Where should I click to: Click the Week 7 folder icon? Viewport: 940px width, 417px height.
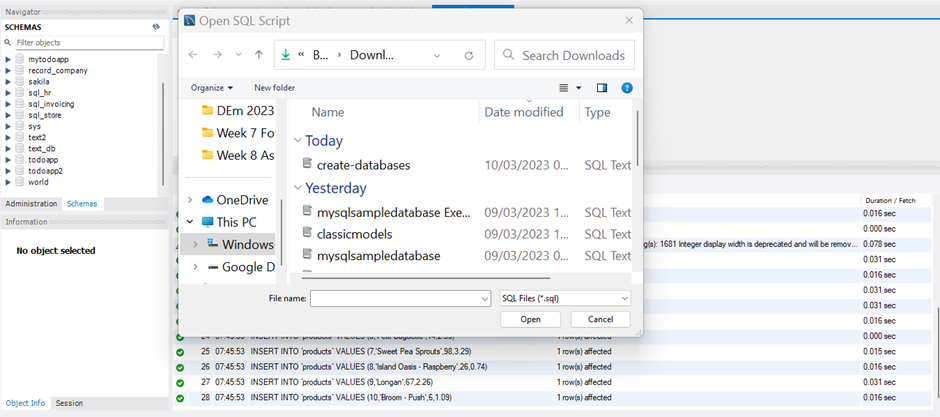click(207, 132)
